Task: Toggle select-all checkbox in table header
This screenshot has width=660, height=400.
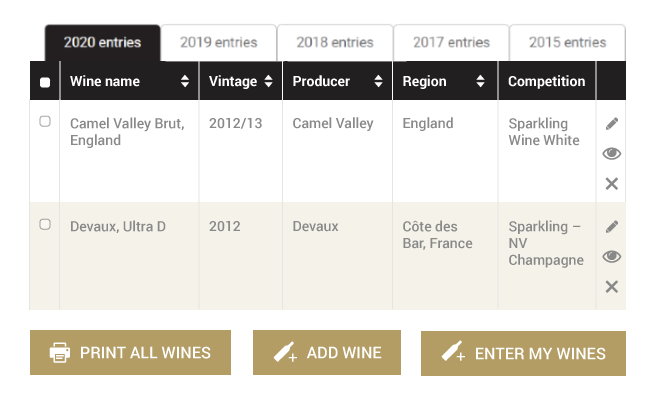Action: (x=45, y=82)
